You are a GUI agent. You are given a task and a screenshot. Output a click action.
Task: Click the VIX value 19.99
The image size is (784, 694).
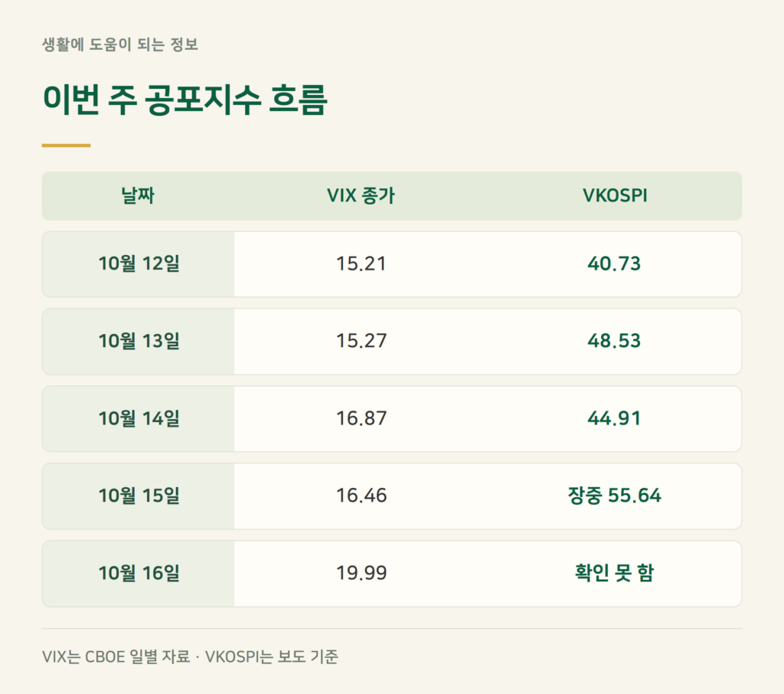[x=361, y=574]
